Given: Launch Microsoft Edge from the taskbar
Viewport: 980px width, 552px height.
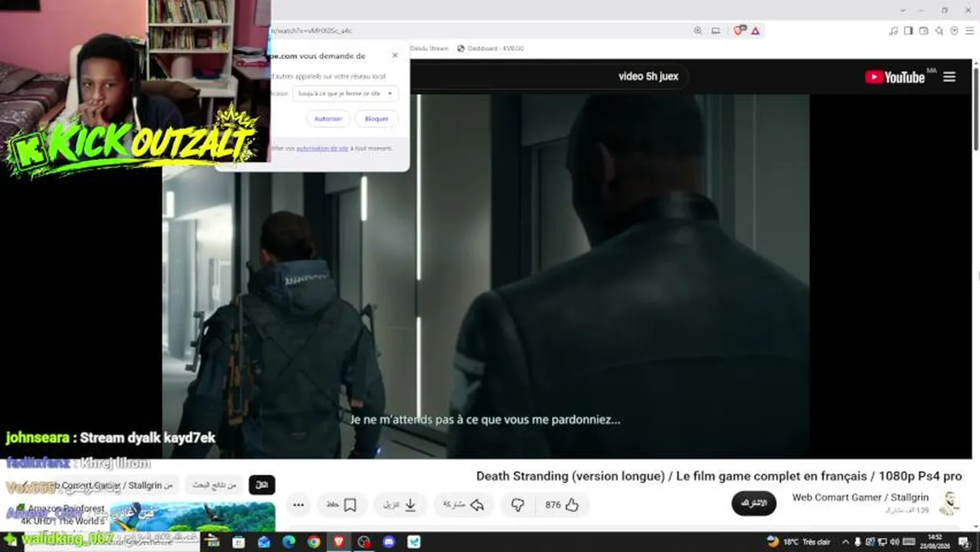Looking at the screenshot, I should point(288,542).
